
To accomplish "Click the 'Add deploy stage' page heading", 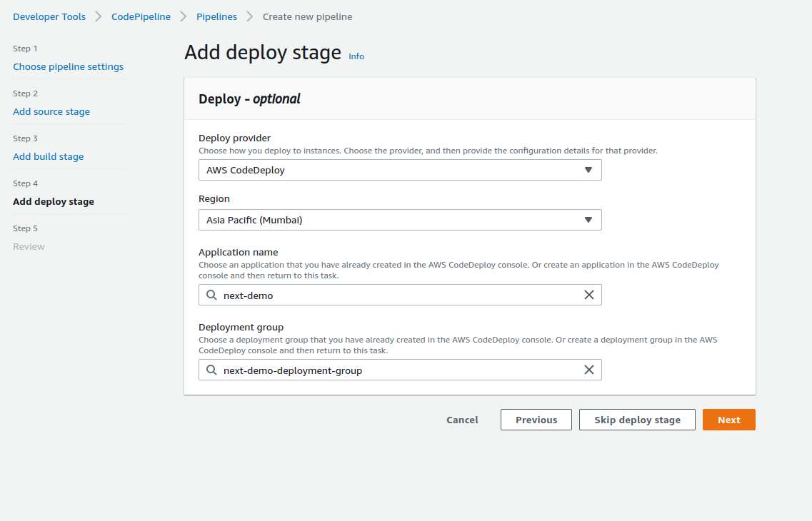I will (x=263, y=53).
